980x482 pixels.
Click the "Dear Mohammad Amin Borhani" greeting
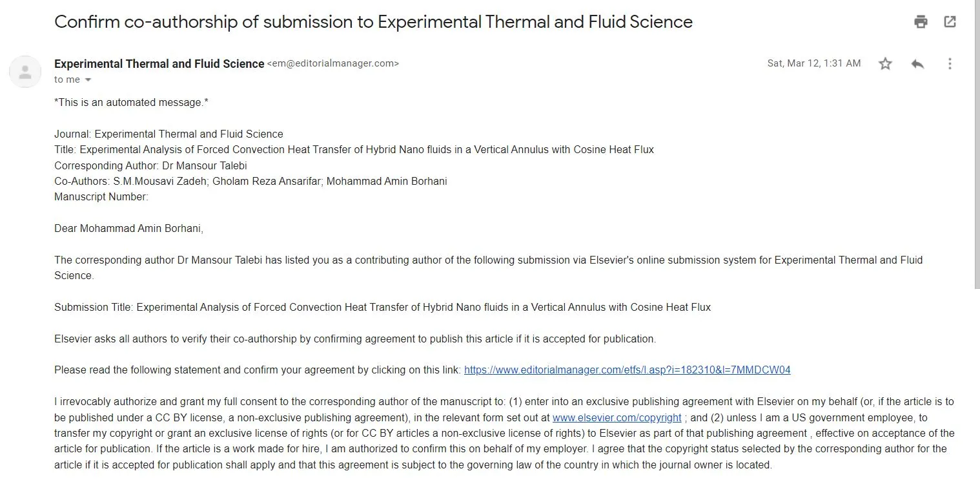[x=128, y=229]
